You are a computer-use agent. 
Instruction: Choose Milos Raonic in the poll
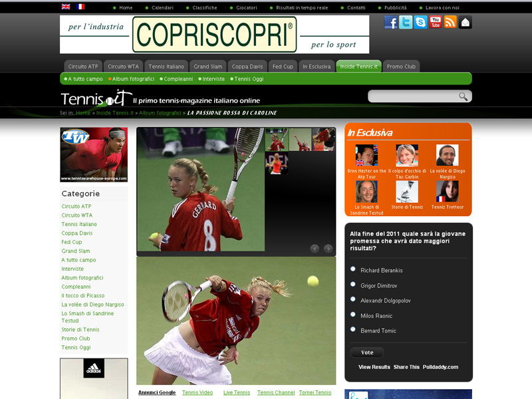[353, 315]
